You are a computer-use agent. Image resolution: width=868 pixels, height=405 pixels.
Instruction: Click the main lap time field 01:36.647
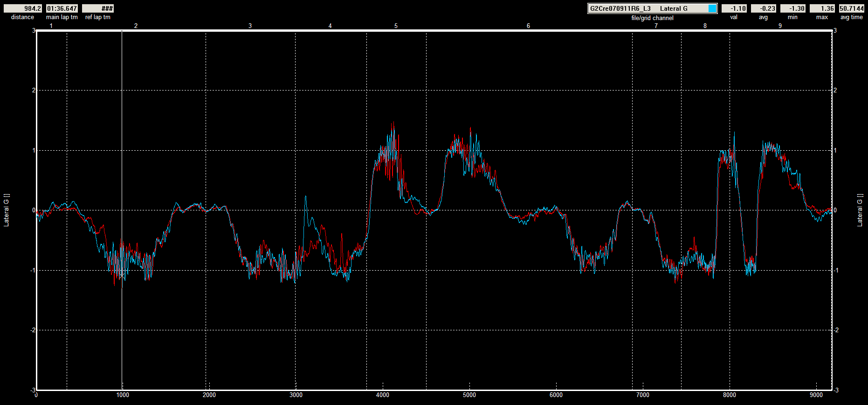[x=62, y=8]
